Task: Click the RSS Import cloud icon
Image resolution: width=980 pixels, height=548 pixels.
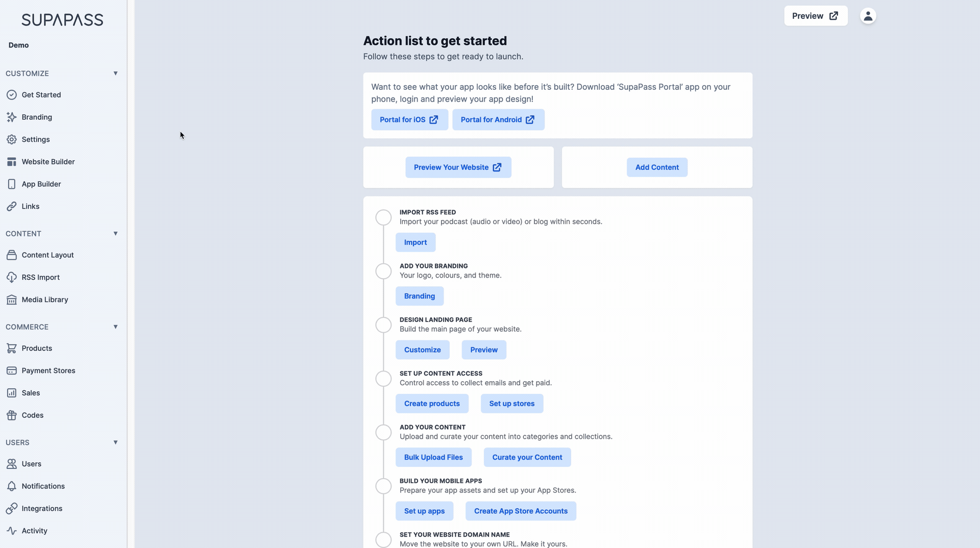Action: click(x=12, y=277)
